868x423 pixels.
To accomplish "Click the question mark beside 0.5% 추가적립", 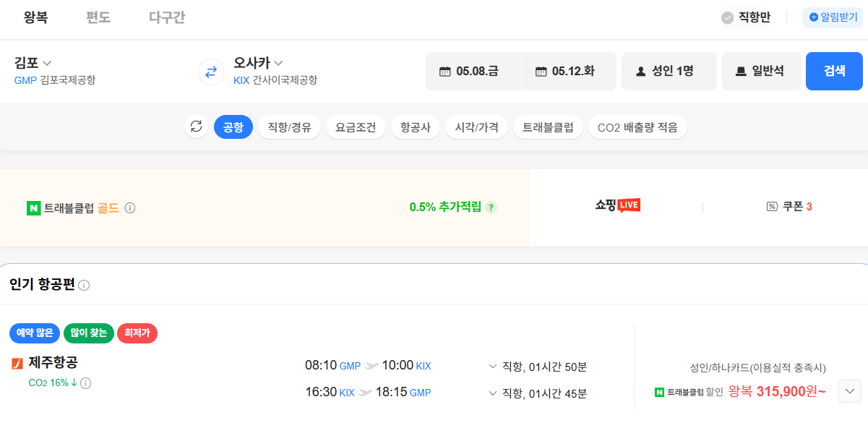I will point(491,208).
